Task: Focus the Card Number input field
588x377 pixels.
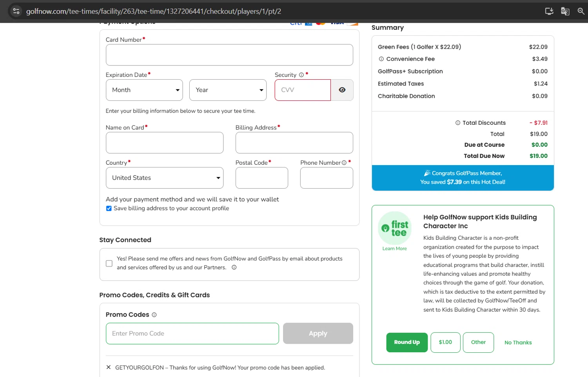Action: point(229,55)
